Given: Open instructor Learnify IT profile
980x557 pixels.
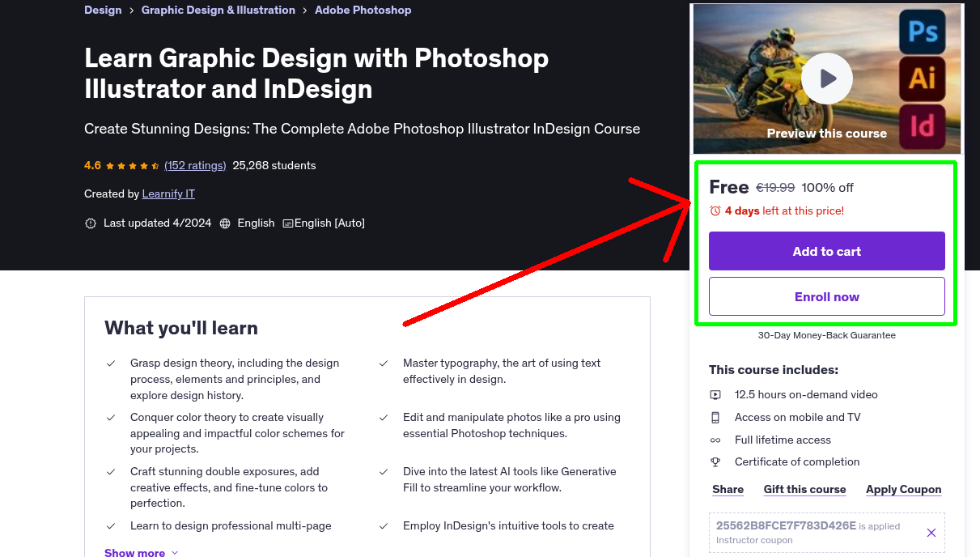Looking at the screenshot, I should tap(168, 193).
